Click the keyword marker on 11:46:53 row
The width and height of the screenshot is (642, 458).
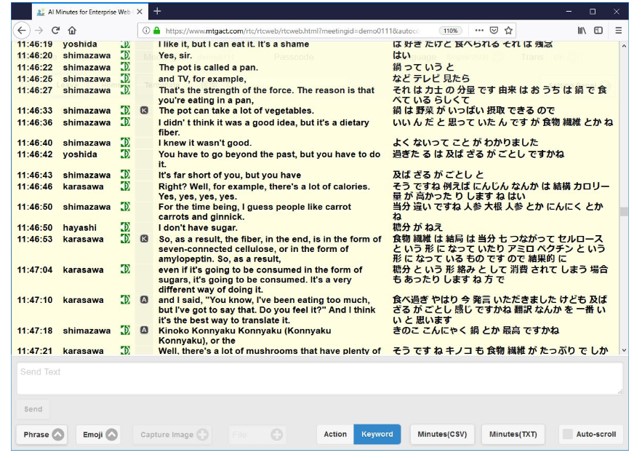[144, 239]
